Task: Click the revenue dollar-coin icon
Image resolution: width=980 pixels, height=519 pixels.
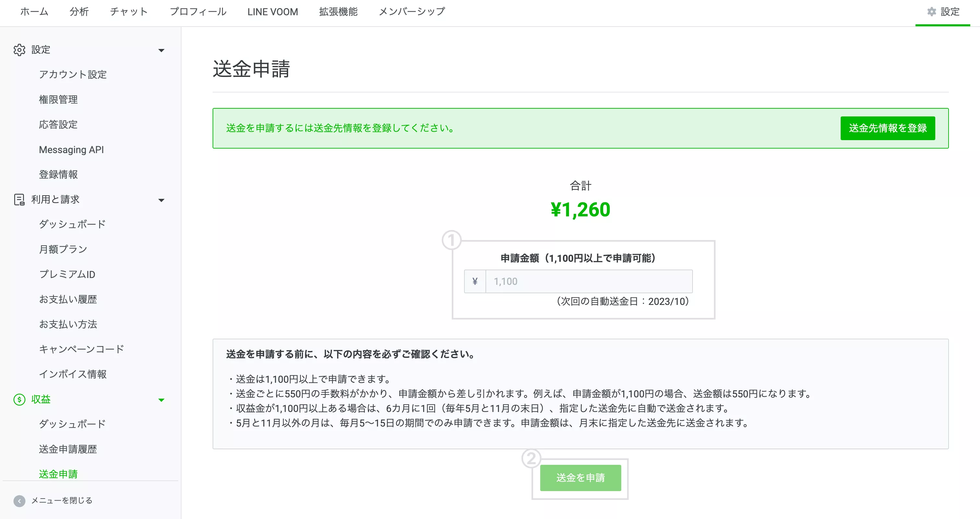Action: (19, 399)
